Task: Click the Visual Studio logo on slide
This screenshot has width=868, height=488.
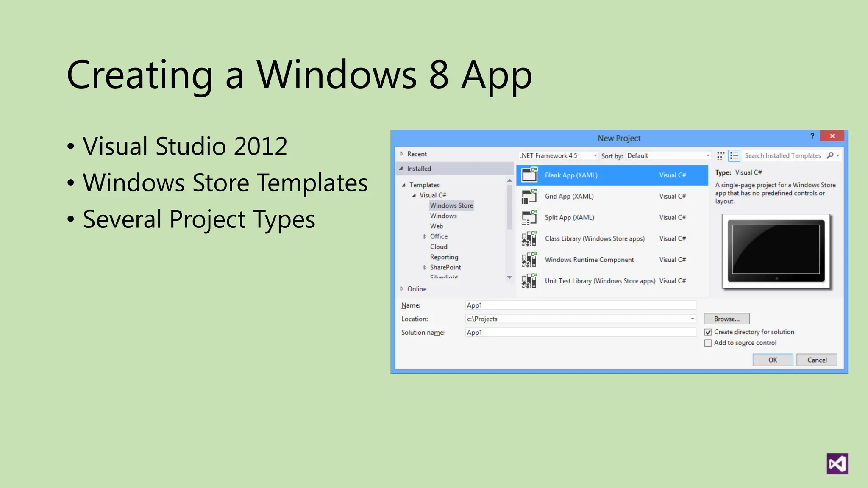Action: pos(837,464)
